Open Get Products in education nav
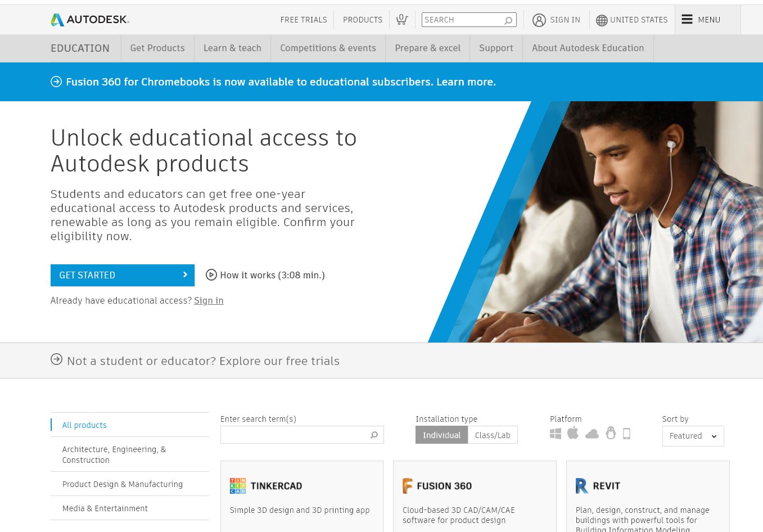 click(x=157, y=48)
